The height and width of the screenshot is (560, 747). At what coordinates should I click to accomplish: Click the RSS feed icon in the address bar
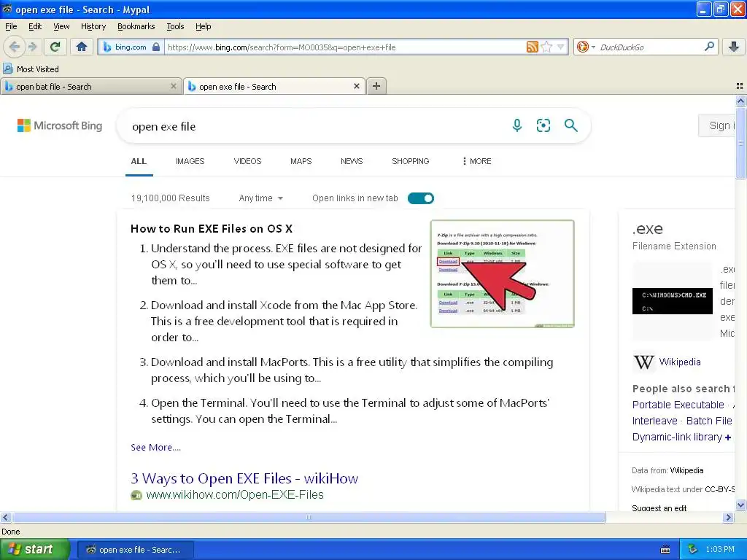(532, 47)
